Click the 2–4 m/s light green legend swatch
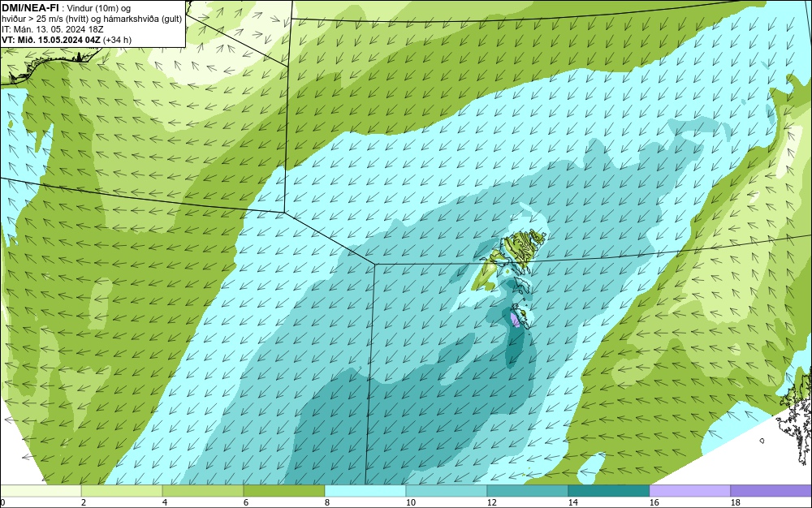 (122, 490)
